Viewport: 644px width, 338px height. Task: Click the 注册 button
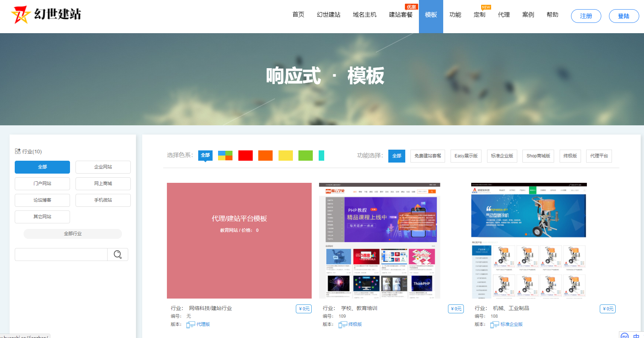tap(586, 16)
